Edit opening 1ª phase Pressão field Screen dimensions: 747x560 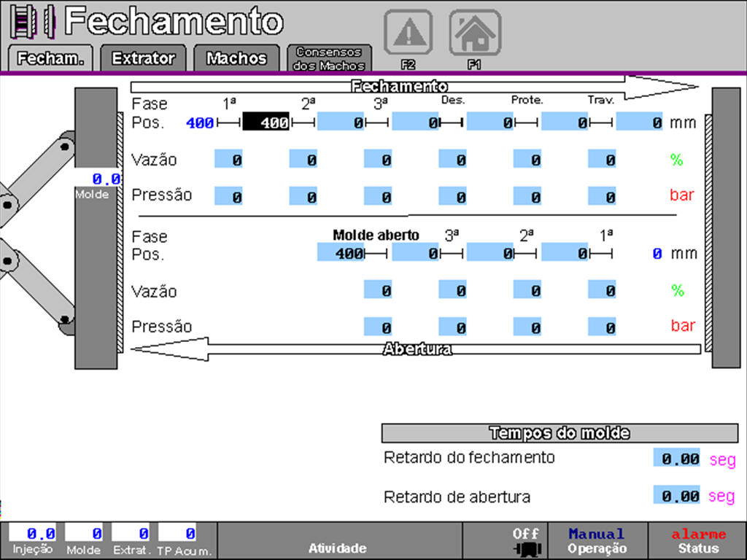(x=601, y=327)
